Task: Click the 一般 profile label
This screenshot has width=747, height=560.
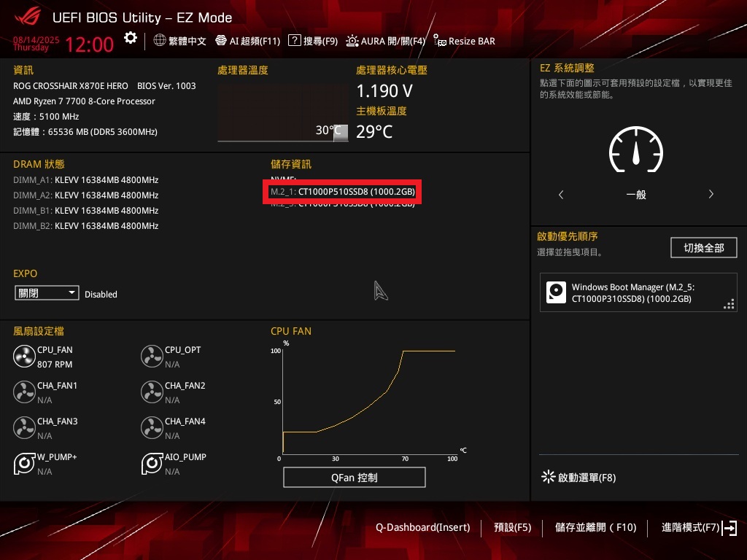Action: 636,194
